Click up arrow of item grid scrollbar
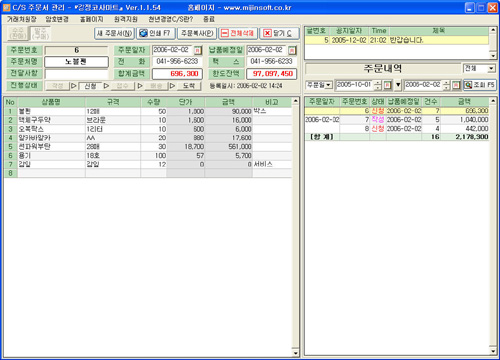The width and height of the screenshot is (500, 360). click(295, 101)
